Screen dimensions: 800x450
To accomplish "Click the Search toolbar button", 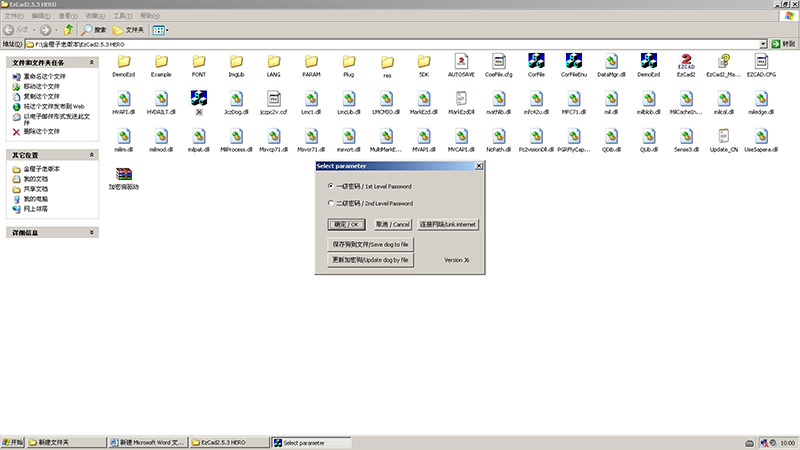I will point(94,30).
